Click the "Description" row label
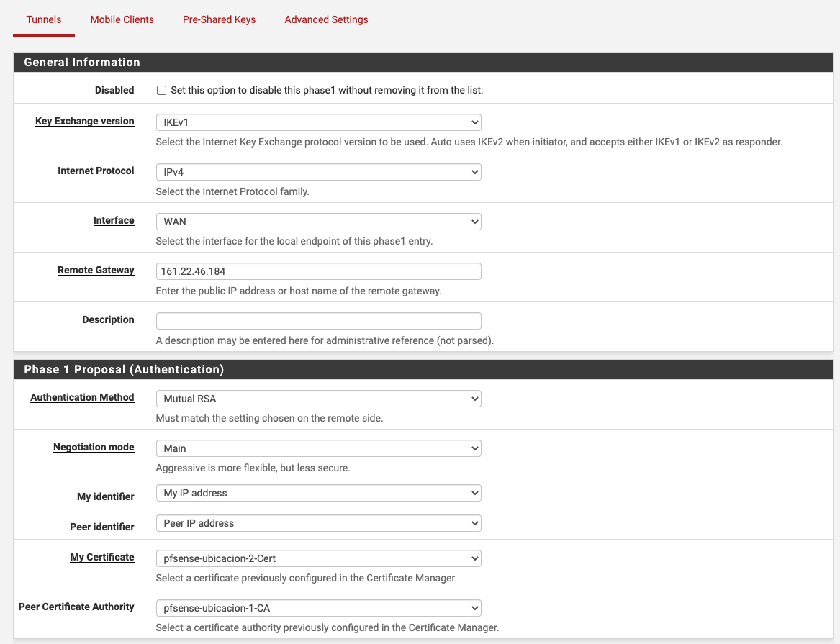The height and width of the screenshot is (644, 840). click(x=108, y=320)
